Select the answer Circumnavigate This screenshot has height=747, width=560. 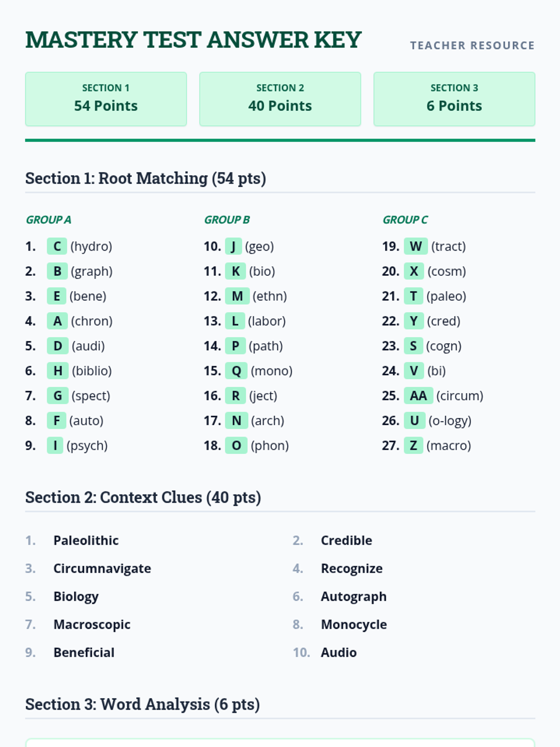coord(102,568)
